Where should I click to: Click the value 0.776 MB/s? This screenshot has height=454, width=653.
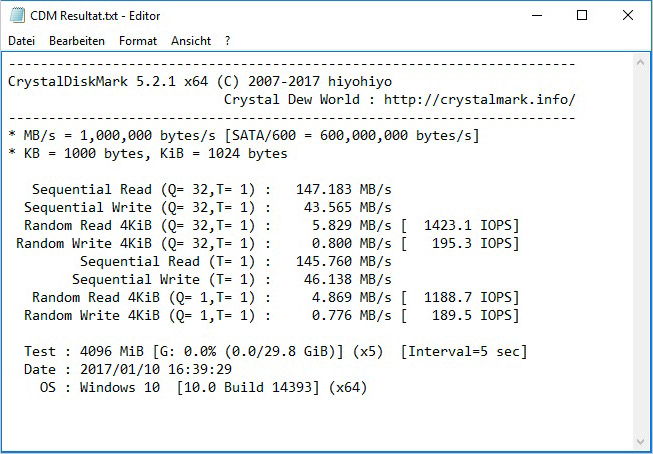click(x=352, y=315)
